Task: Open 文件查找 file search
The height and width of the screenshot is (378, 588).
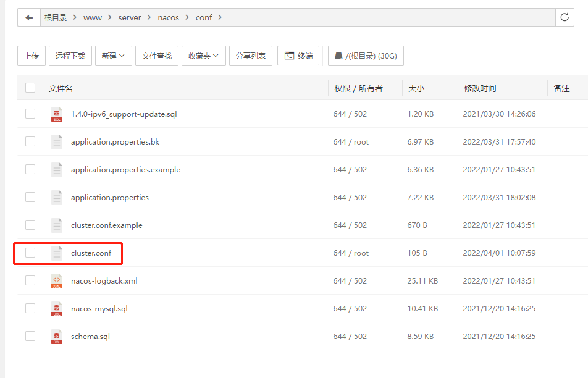Action: (157, 56)
